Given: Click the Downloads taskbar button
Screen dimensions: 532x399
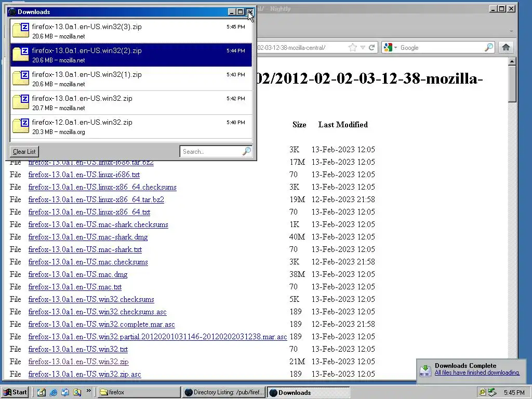Looking at the screenshot, I should click(x=309, y=393).
